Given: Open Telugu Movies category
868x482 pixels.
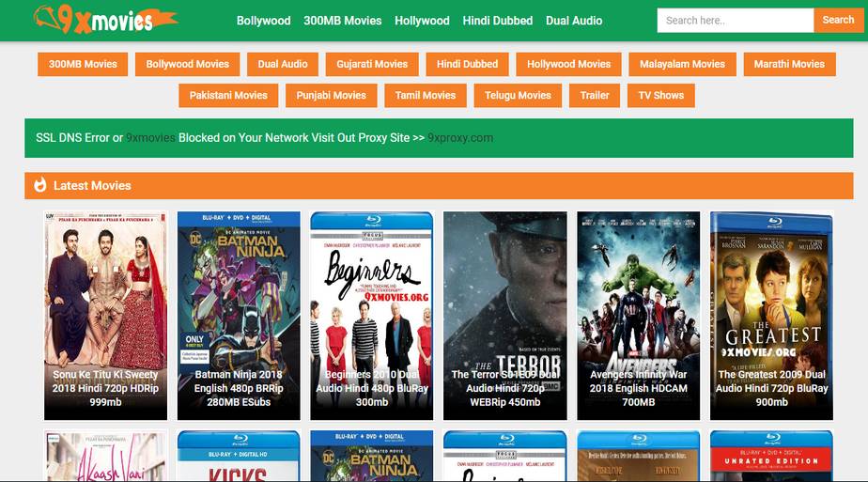Looking at the screenshot, I should coord(519,95).
